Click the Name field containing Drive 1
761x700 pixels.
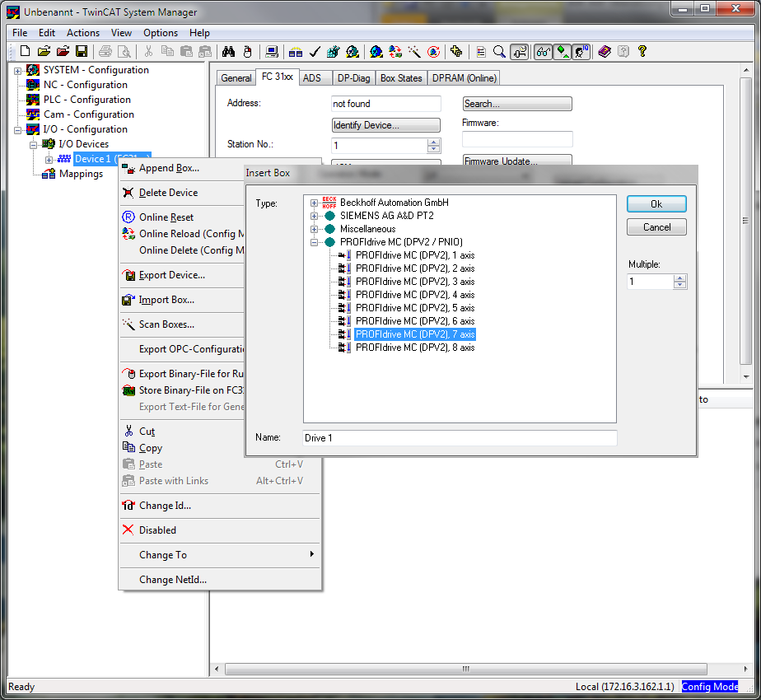click(460, 438)
